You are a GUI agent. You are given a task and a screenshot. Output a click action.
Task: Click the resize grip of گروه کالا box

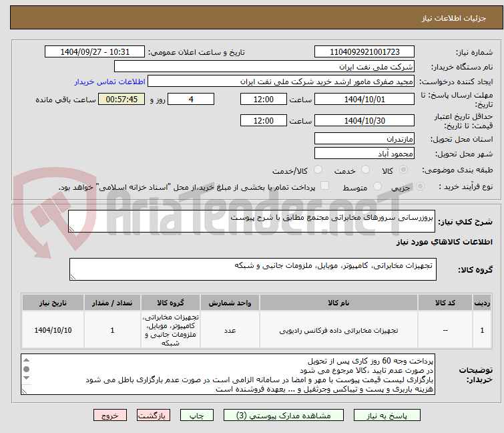(73, 277)
